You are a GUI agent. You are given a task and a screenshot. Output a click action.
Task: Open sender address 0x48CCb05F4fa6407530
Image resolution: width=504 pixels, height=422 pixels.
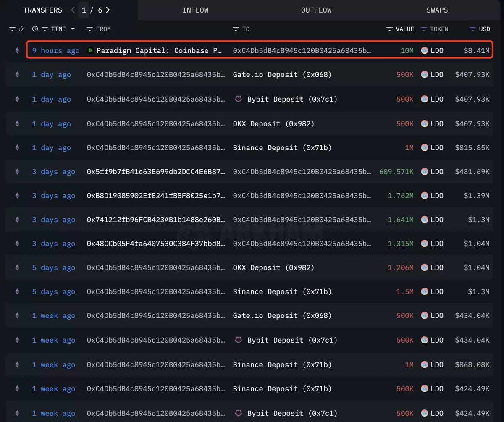pos(156,244)
